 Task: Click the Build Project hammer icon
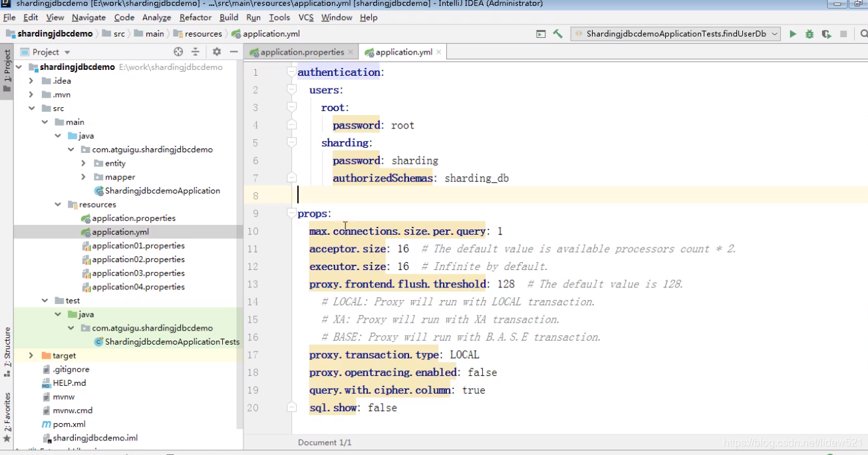pos(558,34)
